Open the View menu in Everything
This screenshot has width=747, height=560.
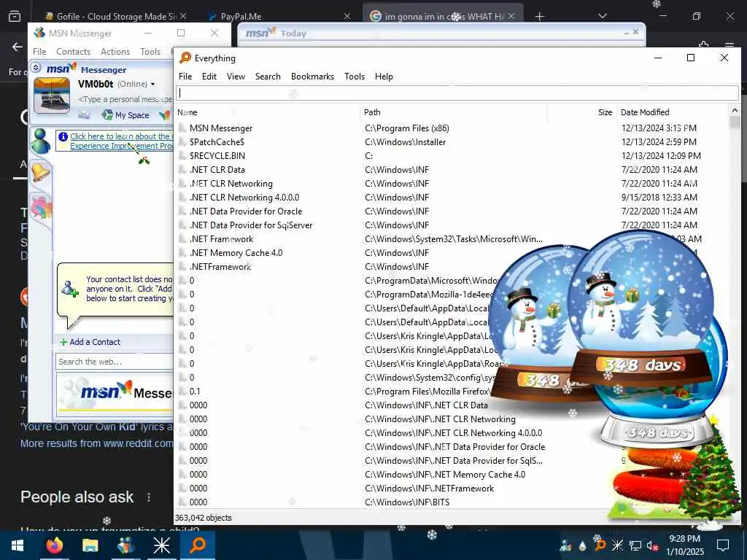click(x=236, y=76)
